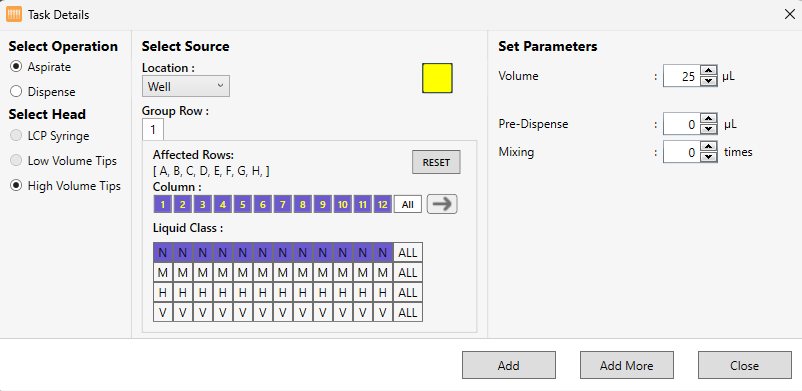This screenshot has height=391, width=802.
Task: Select liquid class M for first column
Action: pyautogui.click(x=163, y=272)
